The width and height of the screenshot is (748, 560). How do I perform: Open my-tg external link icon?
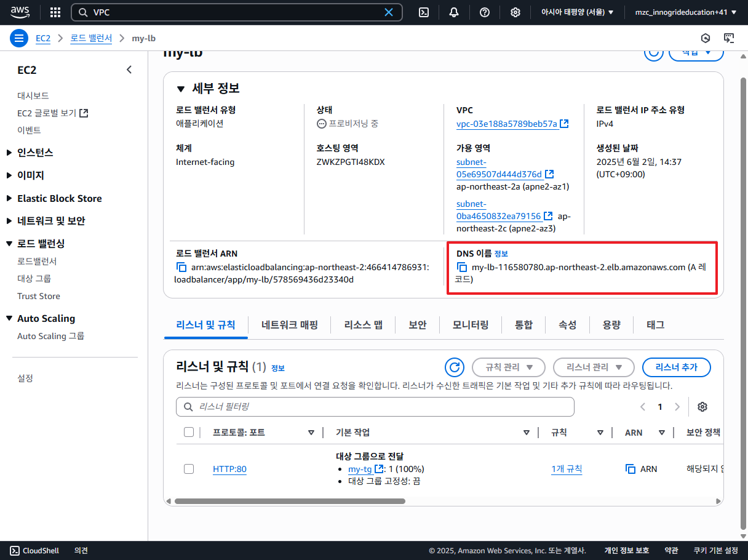(380, 469)
